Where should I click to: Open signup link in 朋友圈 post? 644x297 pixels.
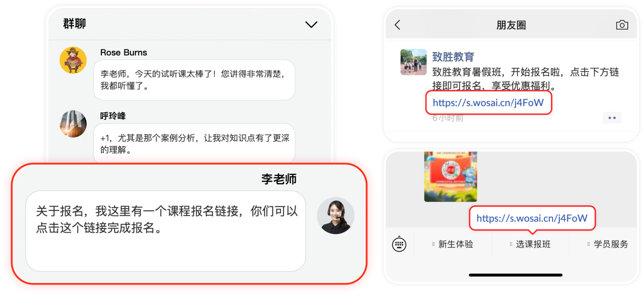pyautogui.click(x=488, y=103)
